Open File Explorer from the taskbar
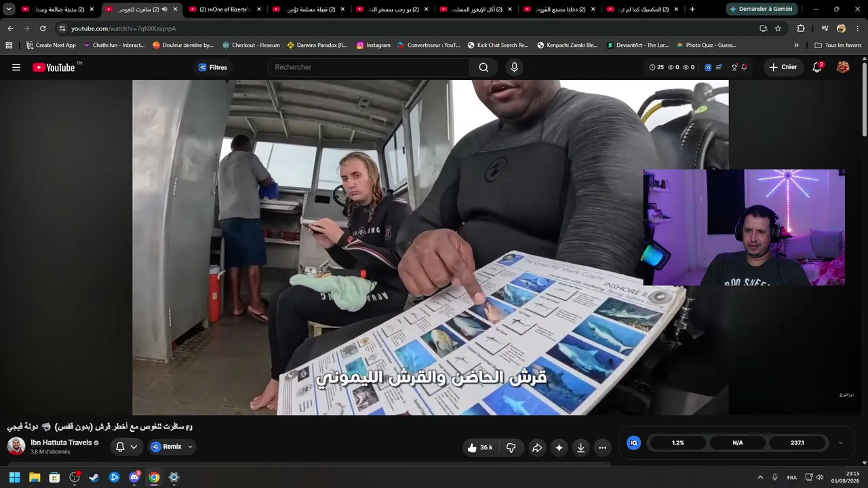 pyautogui.click(x=35, y=477)
